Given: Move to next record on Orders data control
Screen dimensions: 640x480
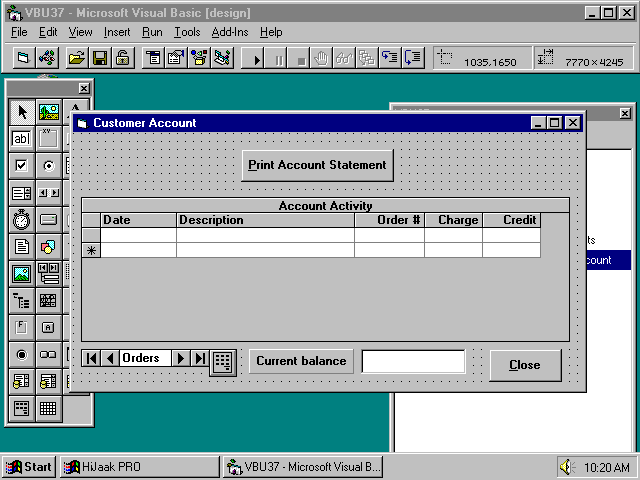Looking at the screenshot, I should point(181,358).
